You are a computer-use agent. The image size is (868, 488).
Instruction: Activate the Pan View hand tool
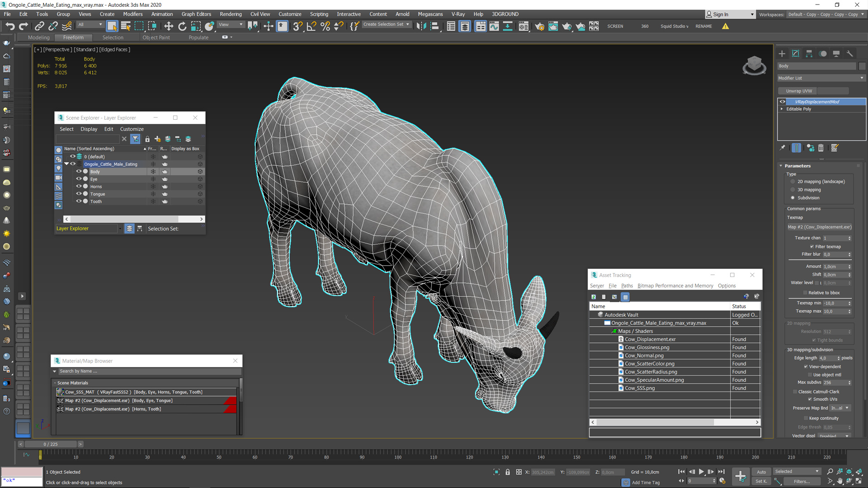coord(840,481)
